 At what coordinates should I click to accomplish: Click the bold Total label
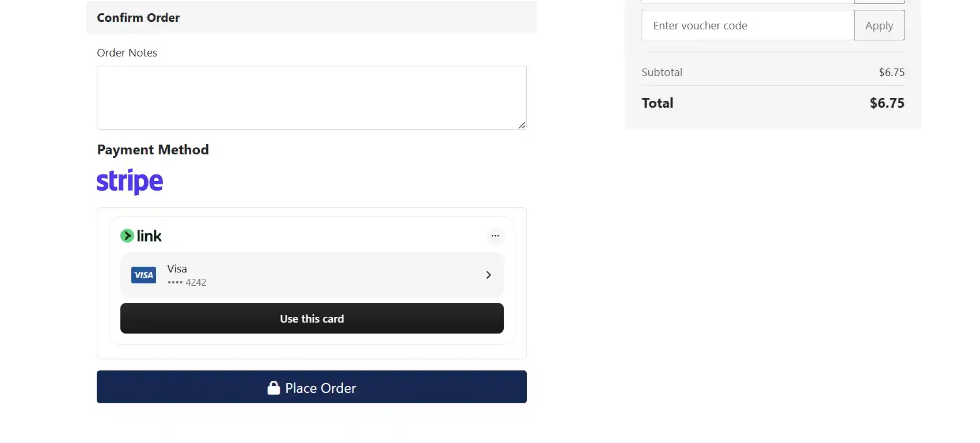(x=658, y=103)
